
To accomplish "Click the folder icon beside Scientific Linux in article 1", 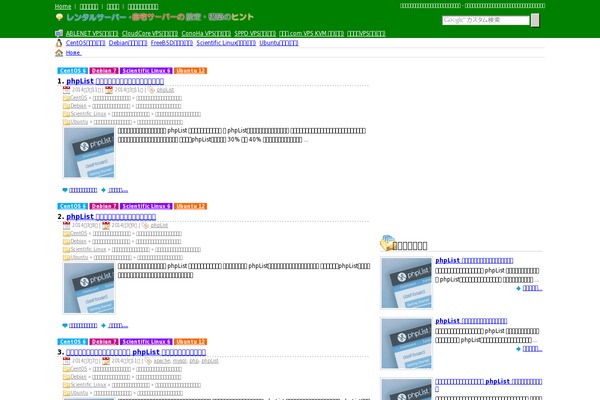I will click(67, 114).
